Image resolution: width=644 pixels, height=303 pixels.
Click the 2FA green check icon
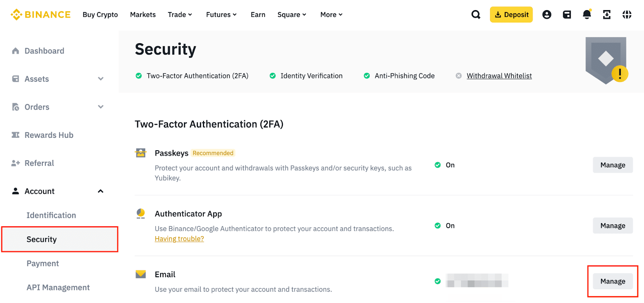click(x=139, y=76)
